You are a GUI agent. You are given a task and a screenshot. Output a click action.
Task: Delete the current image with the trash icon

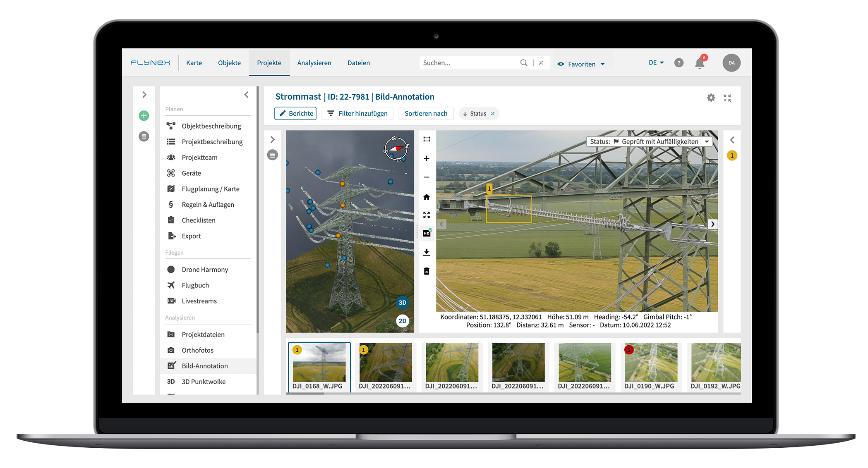(427, 271)
